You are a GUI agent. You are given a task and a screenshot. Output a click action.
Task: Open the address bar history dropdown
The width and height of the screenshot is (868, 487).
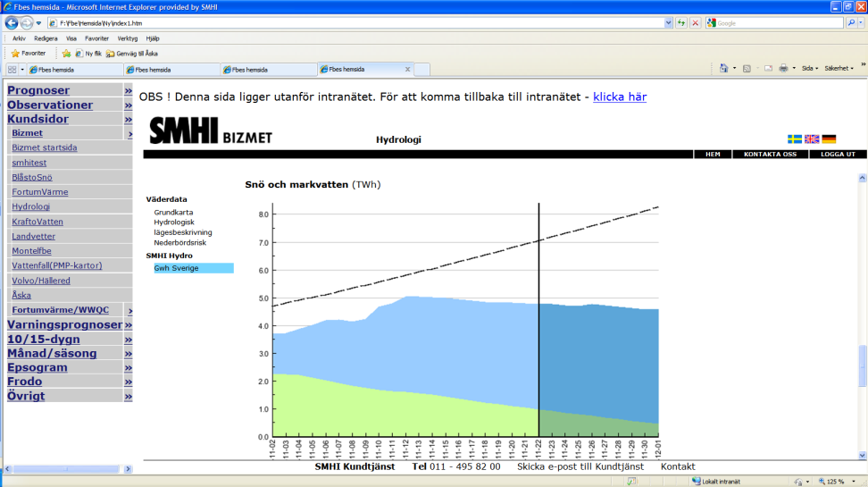pyautogui.click(x=668, y=22)
